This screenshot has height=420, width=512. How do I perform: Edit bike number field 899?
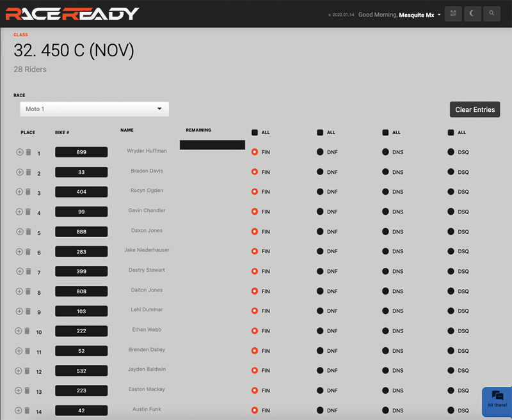(81, 152)
